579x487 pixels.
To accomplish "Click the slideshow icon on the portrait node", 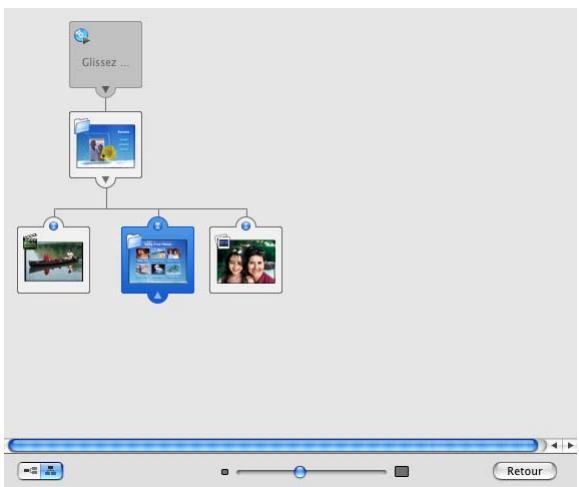I will click(x=222, y=242).
